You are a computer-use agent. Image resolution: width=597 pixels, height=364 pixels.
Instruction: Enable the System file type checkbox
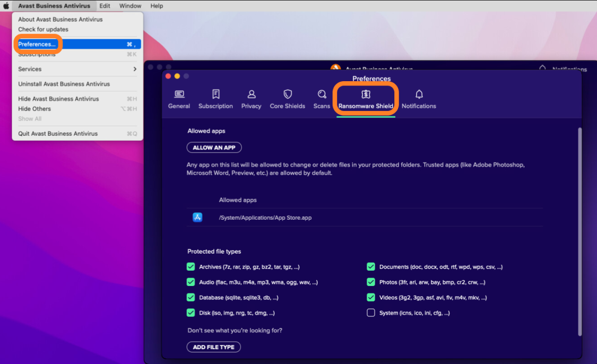(371, 313)
